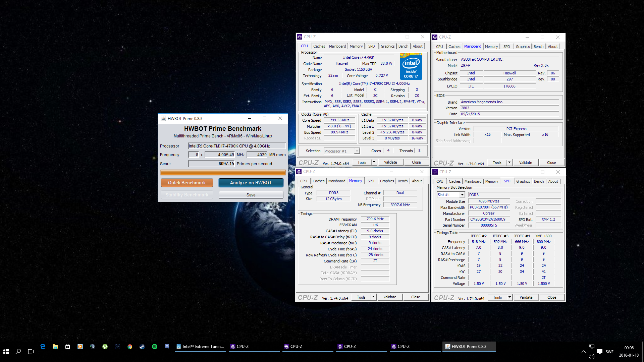Screen dimensions: 644x362
Task: Click Tools button in CPU-Z Memory window
Action: coord(361,297)
